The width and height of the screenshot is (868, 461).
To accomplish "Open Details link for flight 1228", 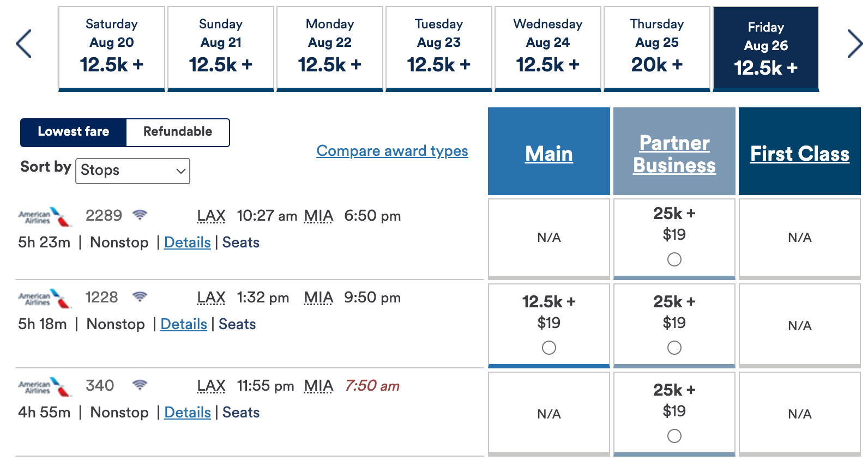I will click(x=184, y=324).
